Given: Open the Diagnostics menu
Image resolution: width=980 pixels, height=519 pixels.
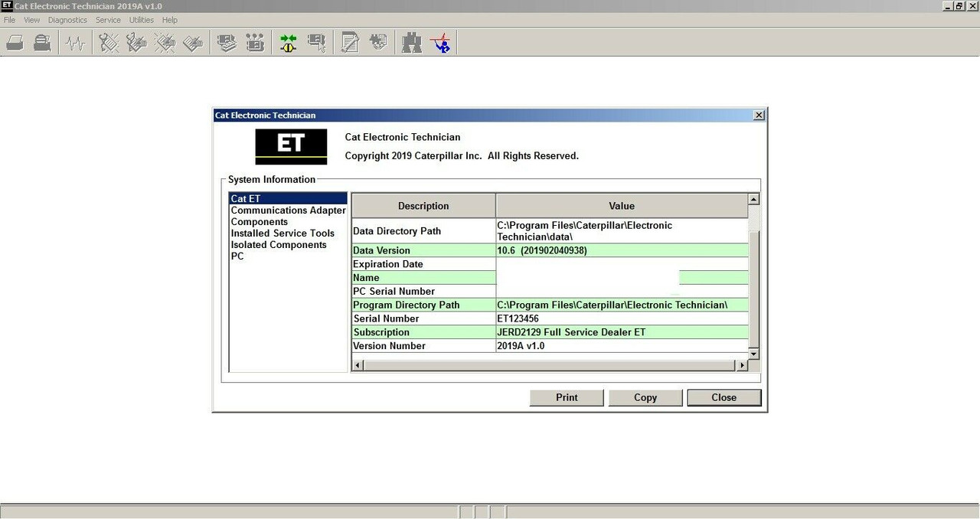Looking at the screenshot, I should [67, 20].
